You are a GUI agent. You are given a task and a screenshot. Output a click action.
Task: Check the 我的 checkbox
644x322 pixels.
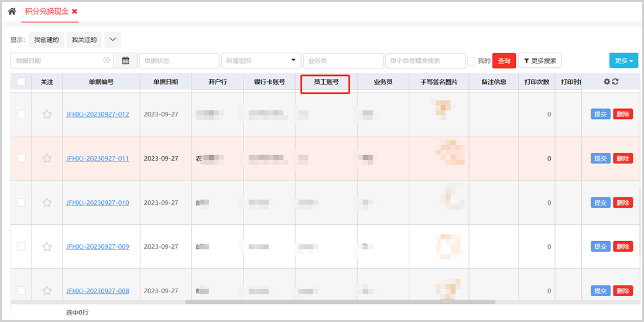[x=471, y=61]
